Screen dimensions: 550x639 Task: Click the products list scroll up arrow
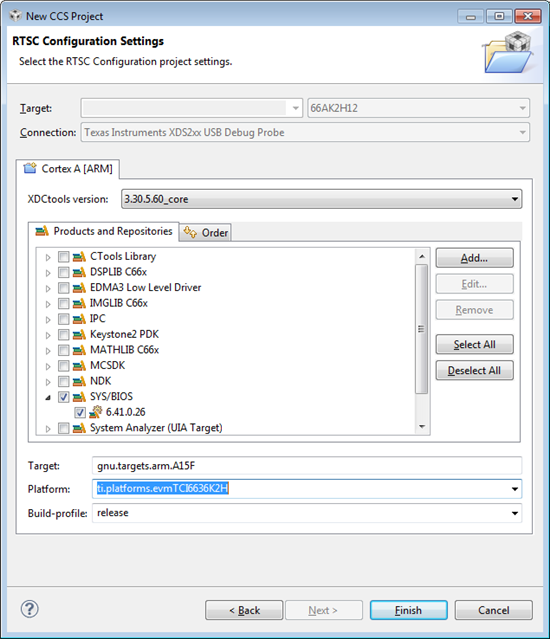click(x=422, y=256)
